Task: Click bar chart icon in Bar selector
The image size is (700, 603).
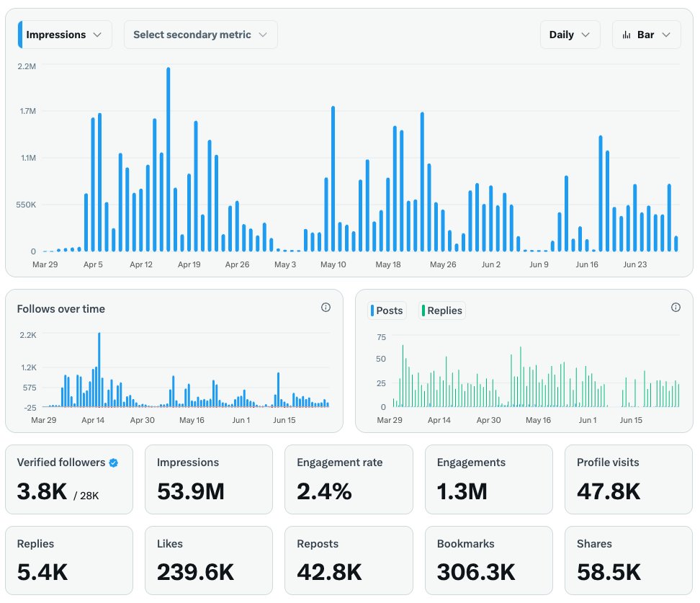Action: (x=627, y=35)
